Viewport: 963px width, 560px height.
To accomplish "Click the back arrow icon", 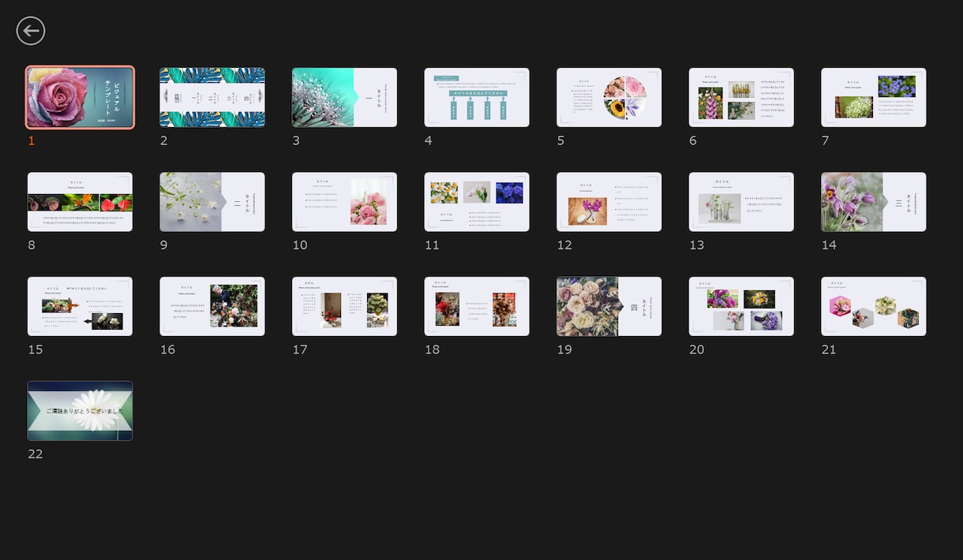I will coord(31,31).
